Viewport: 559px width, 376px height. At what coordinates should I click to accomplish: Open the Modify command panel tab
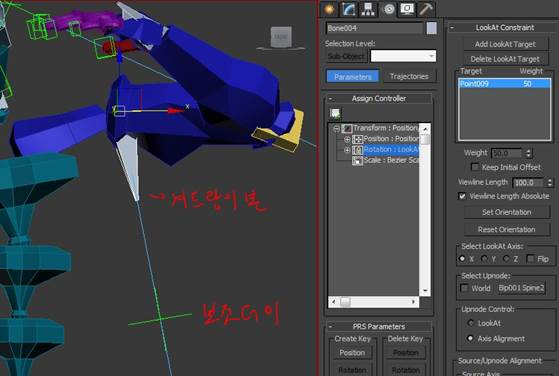point(349,9)
